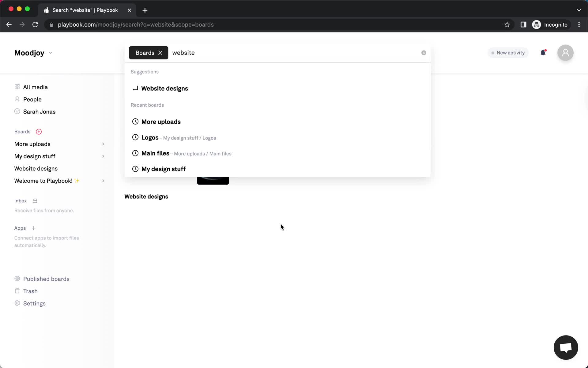Viewport: 588px width, 368px height.
Task: Toggle the New activity indicator
Action: [507, 52]
